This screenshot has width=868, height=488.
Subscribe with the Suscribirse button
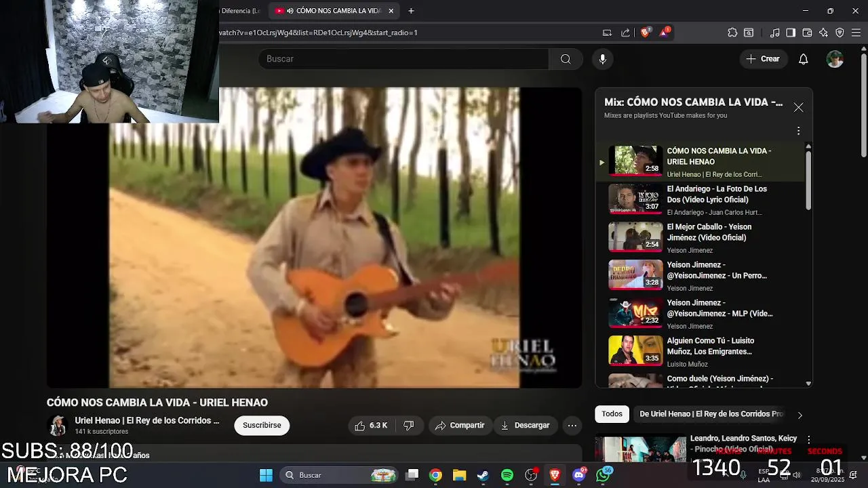tap(262, 426)
